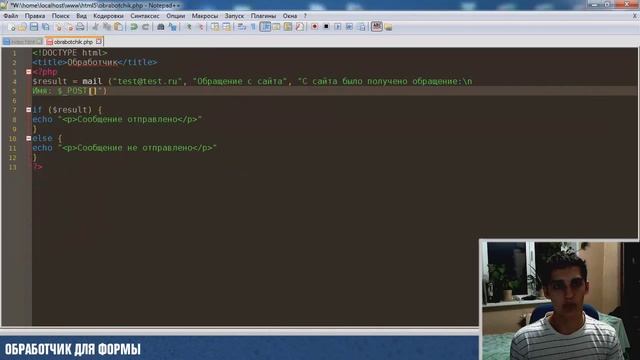The width and height of the screenshot is (640, 360).
Task: Save the current file with the toolbar icon
Action: [34, 27]
